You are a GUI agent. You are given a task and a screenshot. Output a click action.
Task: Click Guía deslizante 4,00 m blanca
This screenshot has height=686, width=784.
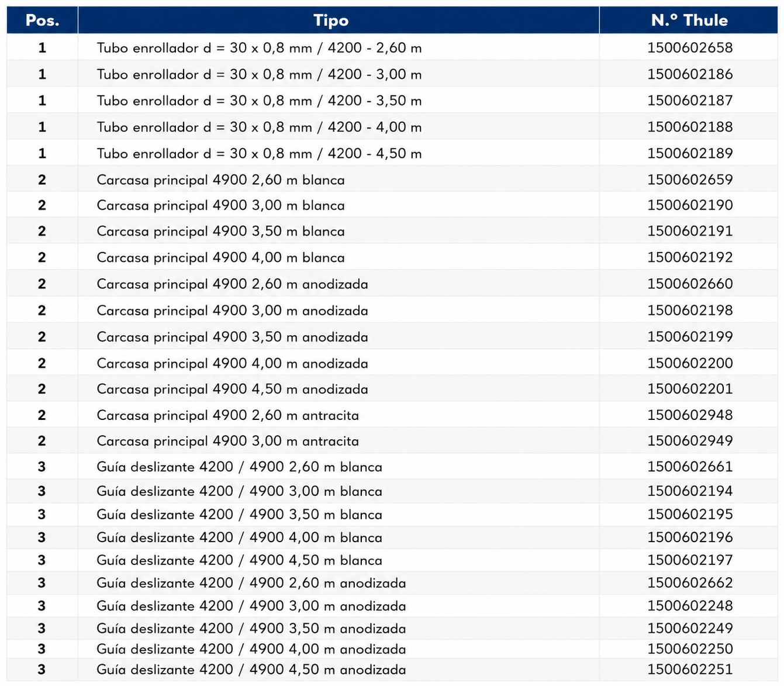click(240, 538)
